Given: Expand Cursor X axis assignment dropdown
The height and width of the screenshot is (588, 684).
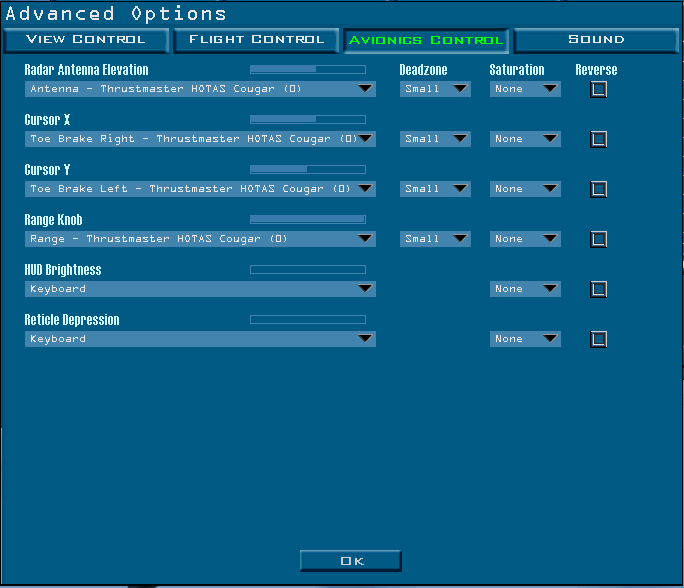Looking at the screenshot, I should pos(200,139).
